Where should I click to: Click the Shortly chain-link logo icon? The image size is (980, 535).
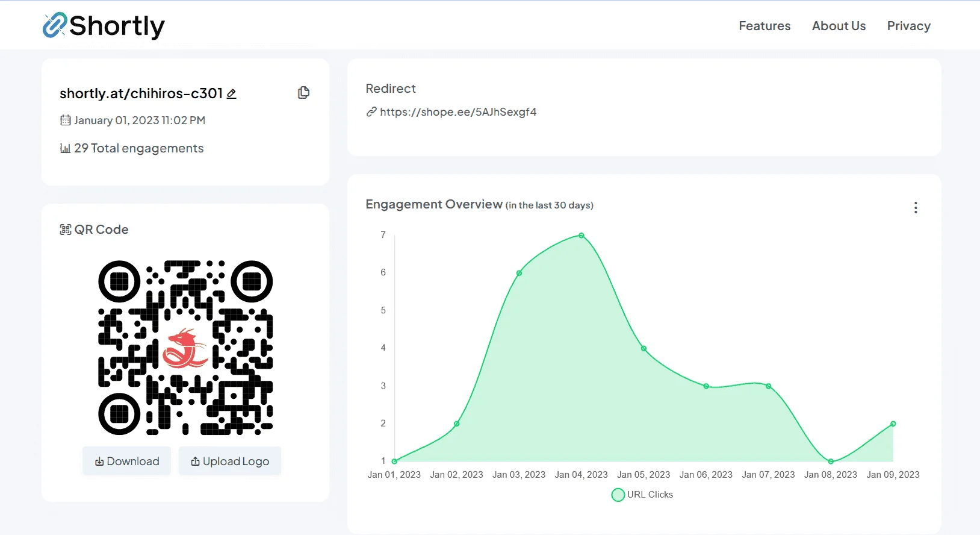coord(55,25)
